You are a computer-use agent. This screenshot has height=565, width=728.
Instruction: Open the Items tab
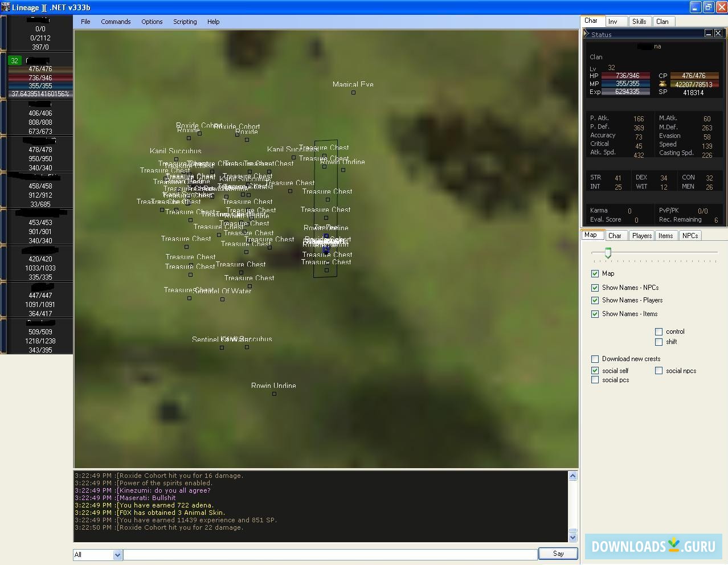click(x=665, y=236)
